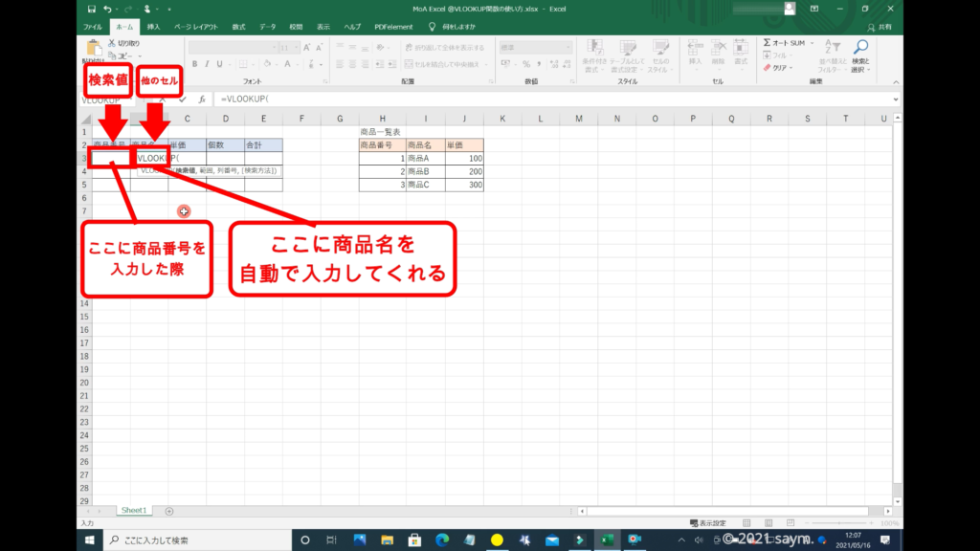Confirm formula with the Enter checkmark
980x551 pixels.
182,99
